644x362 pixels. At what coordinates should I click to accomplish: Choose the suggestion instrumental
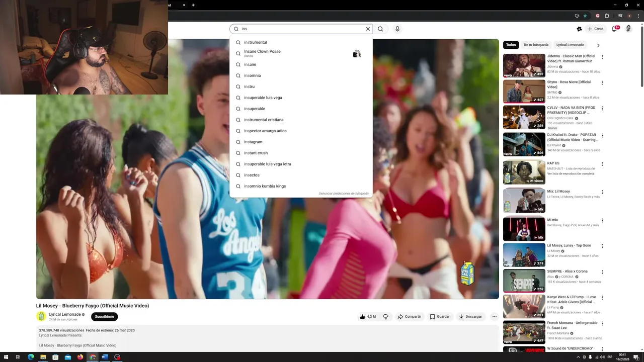click(x=301, y=42)
